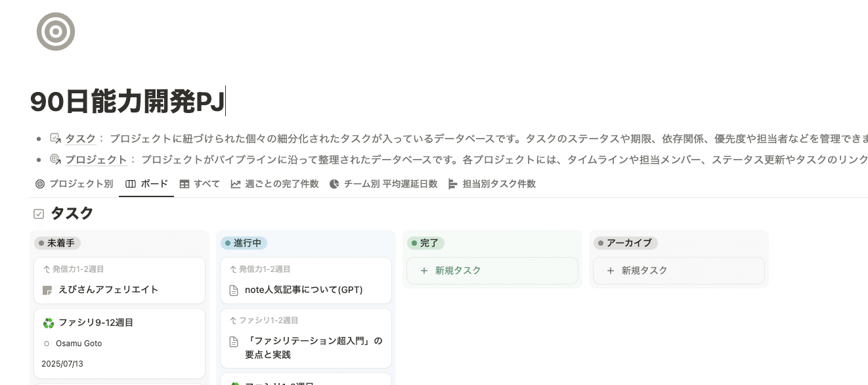Click the 進行中 status group header

(244, 243)
